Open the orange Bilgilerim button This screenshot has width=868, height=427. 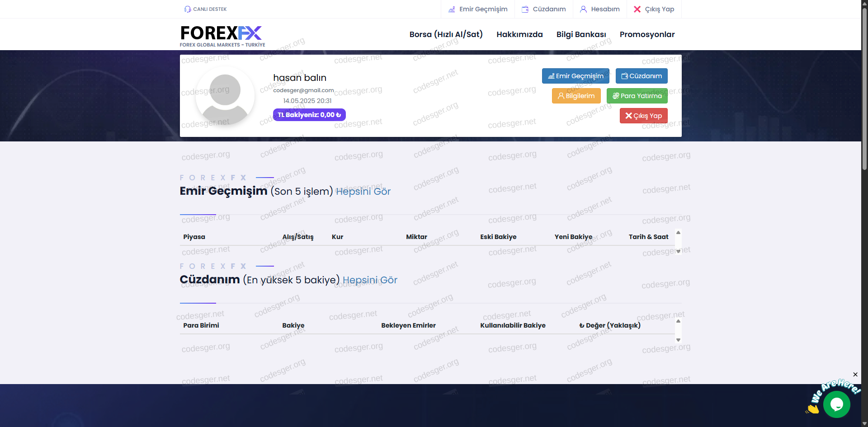click(576, 96)
